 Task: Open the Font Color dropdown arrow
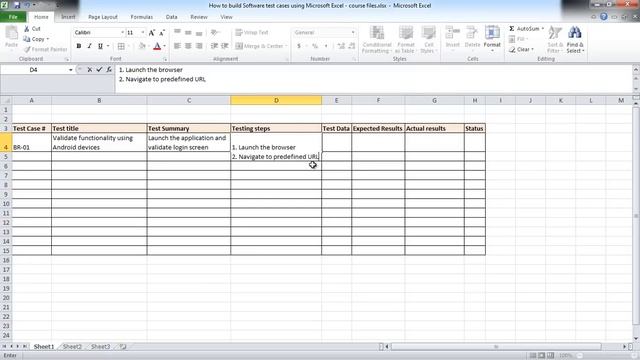click(x=164, y=46)
